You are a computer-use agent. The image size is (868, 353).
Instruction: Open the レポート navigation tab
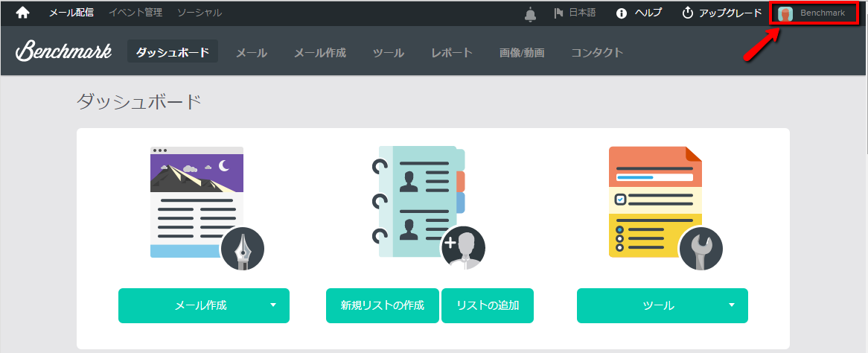pos(452,53)
